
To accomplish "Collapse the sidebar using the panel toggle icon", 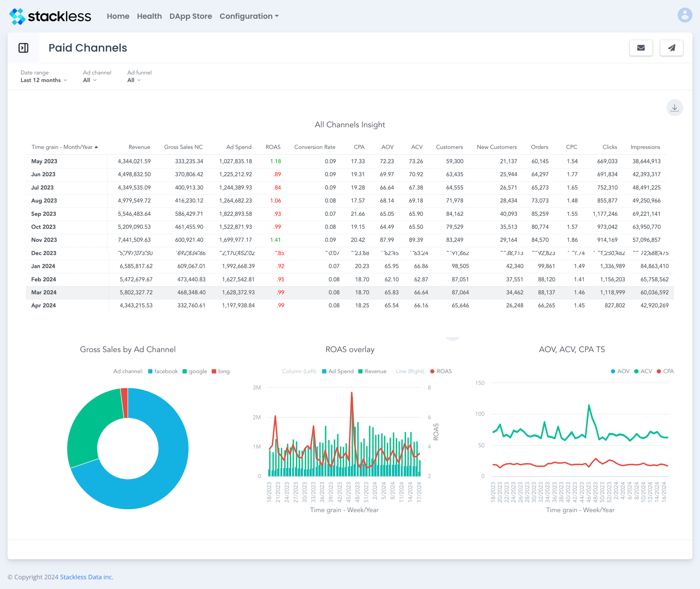I will [x=23, y=48].
